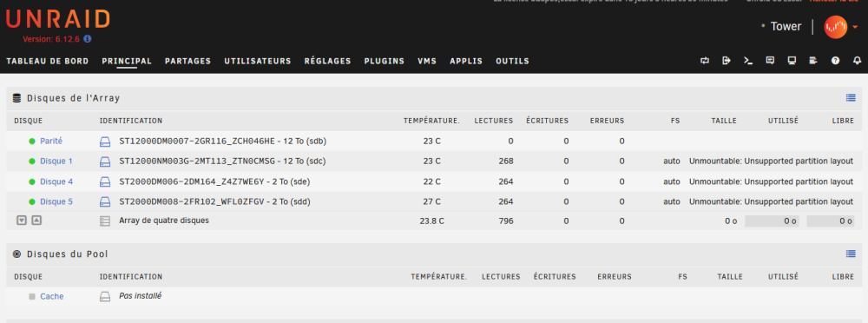The width and height of the screenshot is (868, 323).
Task: Click the ST2000DM006-2DM164_Z4Z7WE6Y identification text
Action: pyautogui.click(x=214, y=181)
